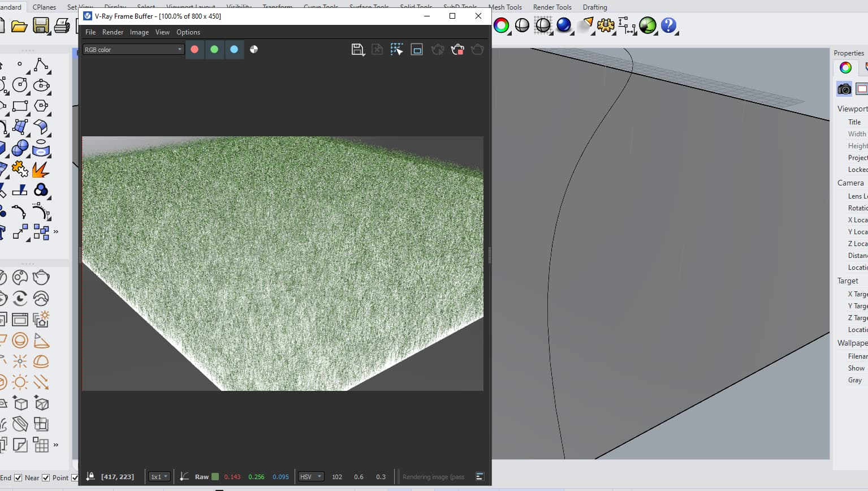Screen dimensions: 868x491
Task: Open the Render menu in frame buffer
Action: [113, 32]
